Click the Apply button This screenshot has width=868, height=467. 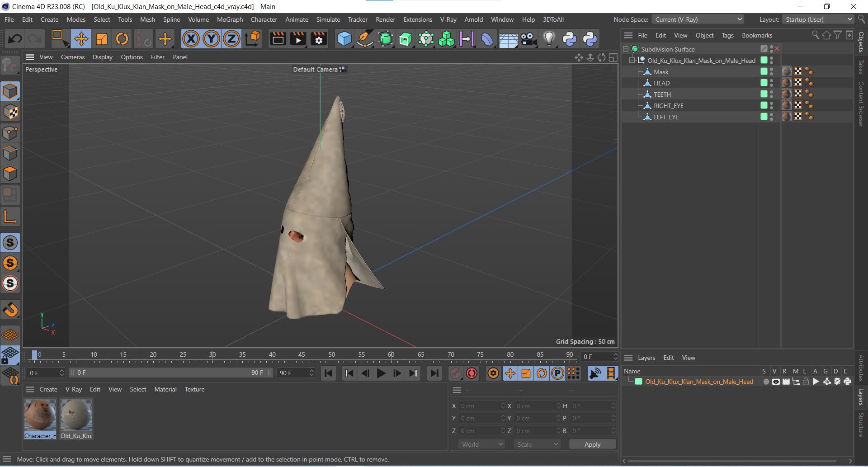[592, 444]
